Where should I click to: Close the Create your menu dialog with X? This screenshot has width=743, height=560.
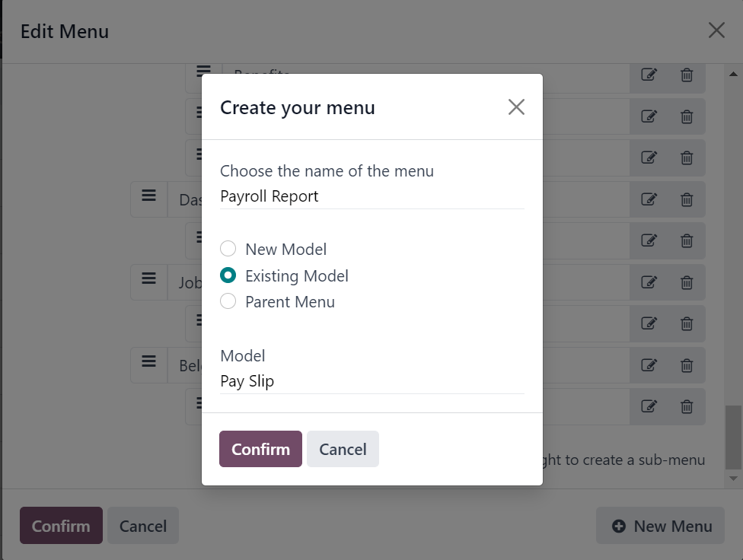click(x=516, y=107)
